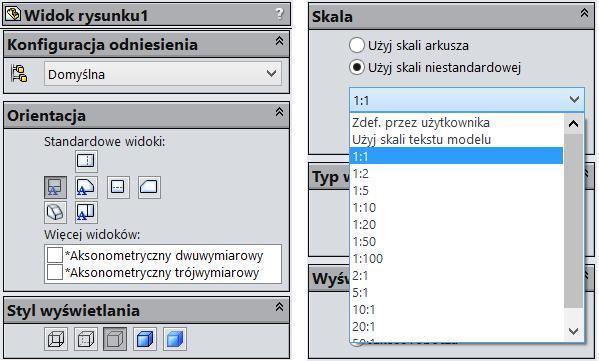Click the scale list scroll down arrow

pyautogui.click(x=573, y=331)
